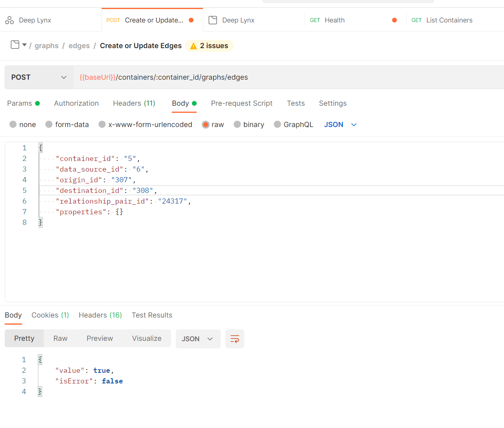Choose the GraphQL body type radio

click(x=277, y=125)
